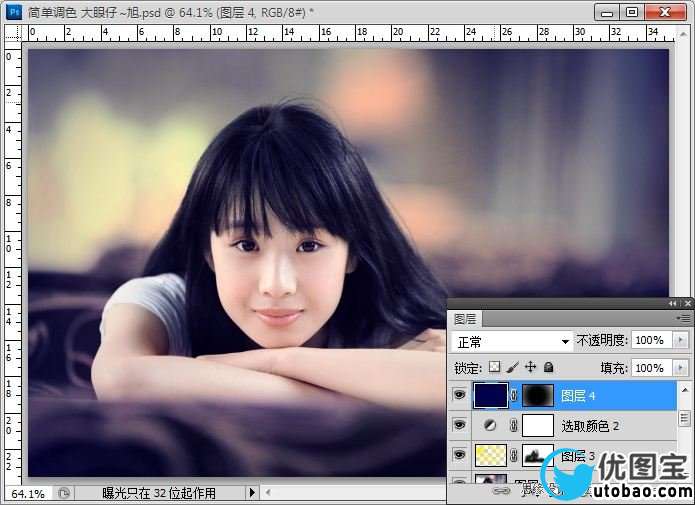Image resolution: width=695 pixels, height=505 pixels.
Task: Click the status bar preview icon next to zoom
Action: (63, 493)
